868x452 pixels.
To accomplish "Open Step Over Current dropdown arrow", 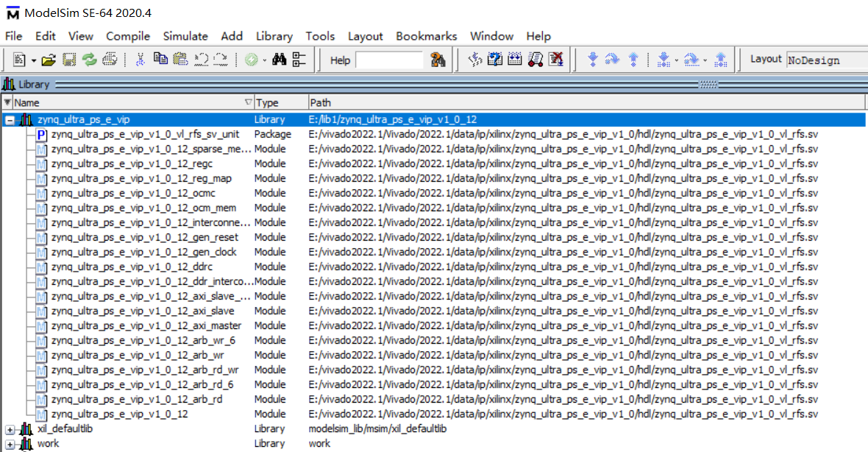I will point(705,60).
